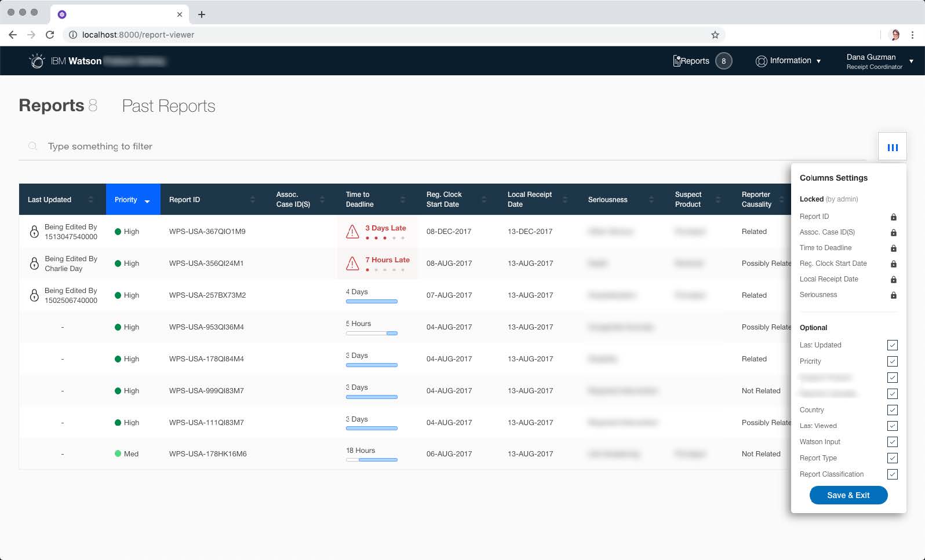Click the warning triangle for 7 Hours Late
The image size is (925, 560).
352,264
